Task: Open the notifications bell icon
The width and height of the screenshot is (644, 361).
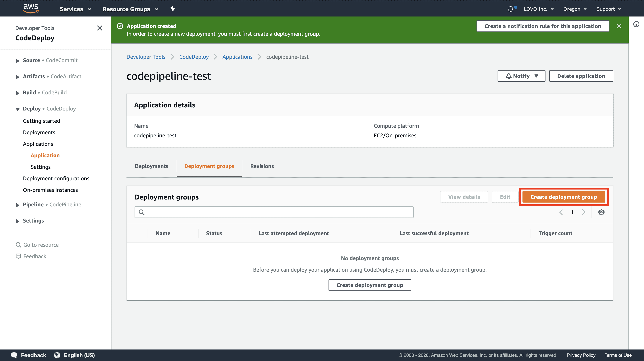Action: point(510,9)
